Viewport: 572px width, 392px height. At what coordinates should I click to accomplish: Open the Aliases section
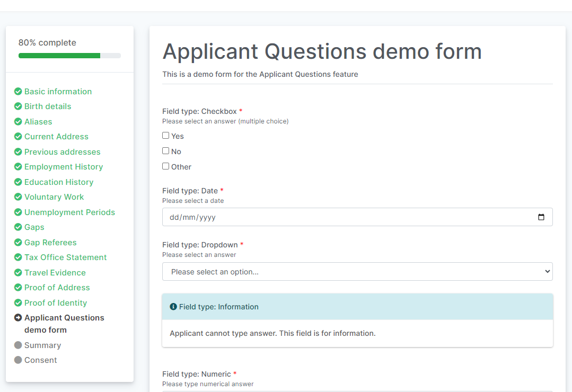[x=38, y=122]
